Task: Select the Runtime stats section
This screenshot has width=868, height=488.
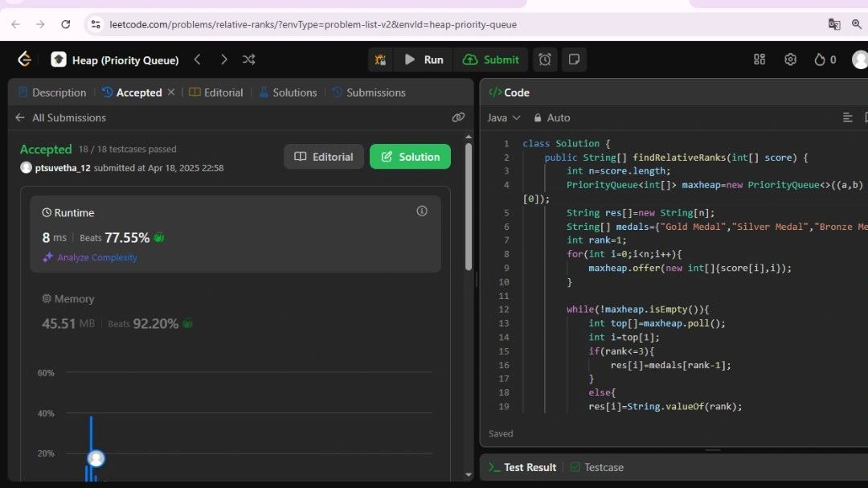Action: click(x=235, y=234)
